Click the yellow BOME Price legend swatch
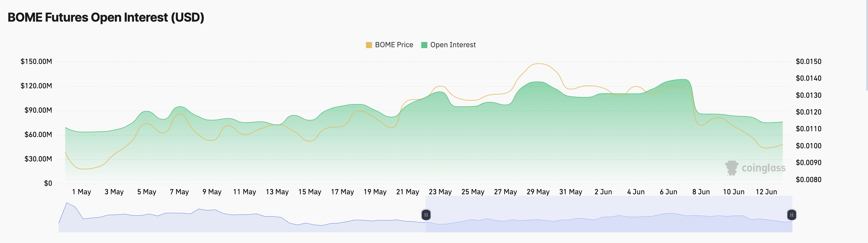Viewport: 868px width, 243px height. [369, 45]
